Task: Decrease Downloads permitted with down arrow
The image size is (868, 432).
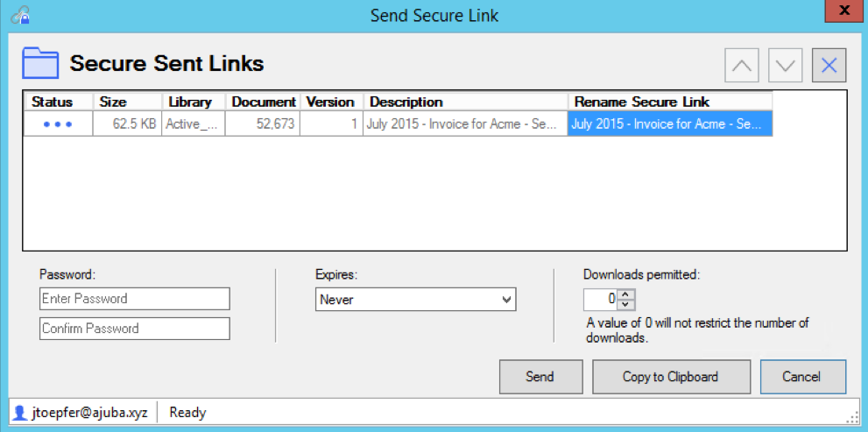Action: [x=625, y=305]
